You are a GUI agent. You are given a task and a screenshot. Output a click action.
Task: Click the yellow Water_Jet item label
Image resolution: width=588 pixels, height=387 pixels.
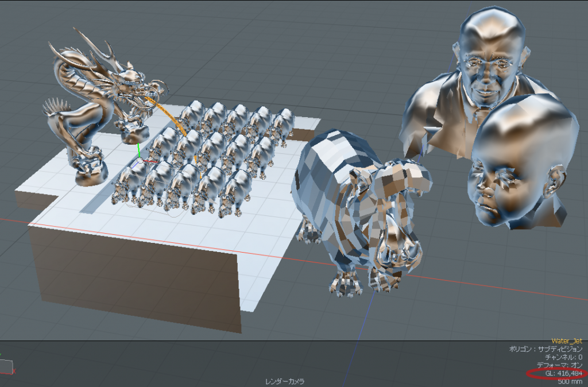click(566, 341)
